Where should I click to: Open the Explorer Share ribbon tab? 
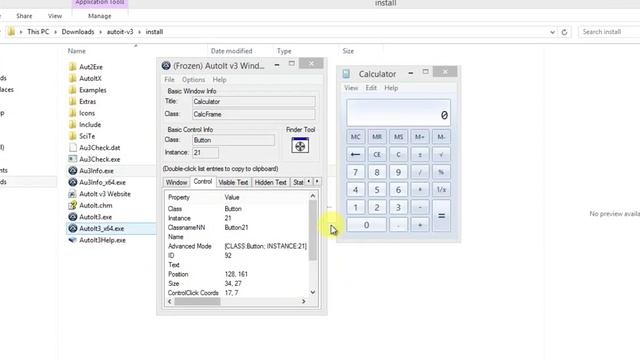click(x=24, y=16)
